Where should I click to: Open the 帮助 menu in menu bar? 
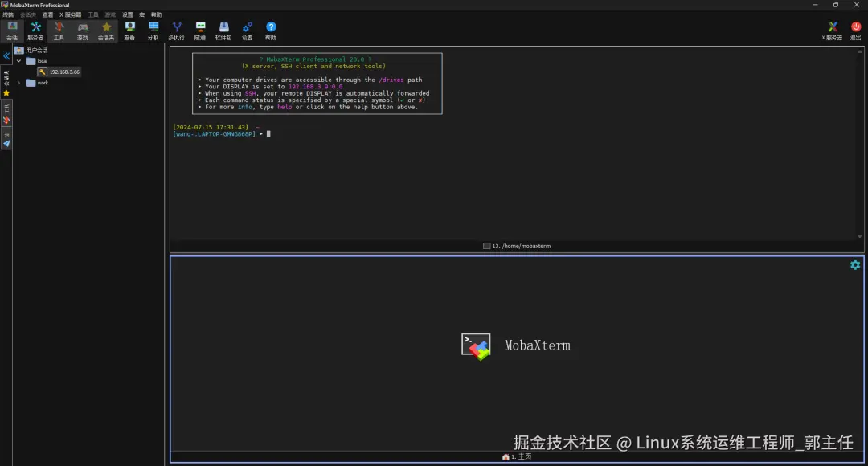coord(157,15)
